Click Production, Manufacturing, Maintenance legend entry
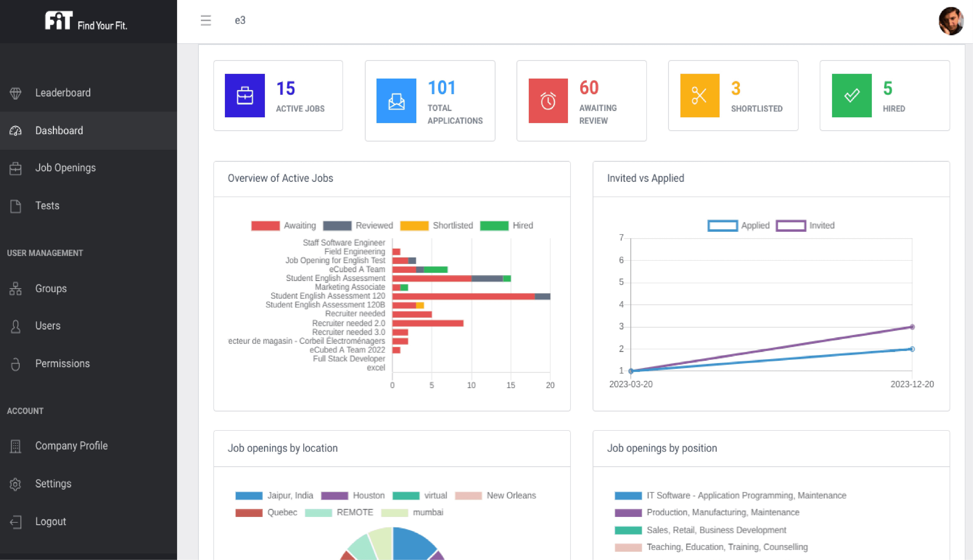This screenshot has width=973, height=560. pos(707,513)
